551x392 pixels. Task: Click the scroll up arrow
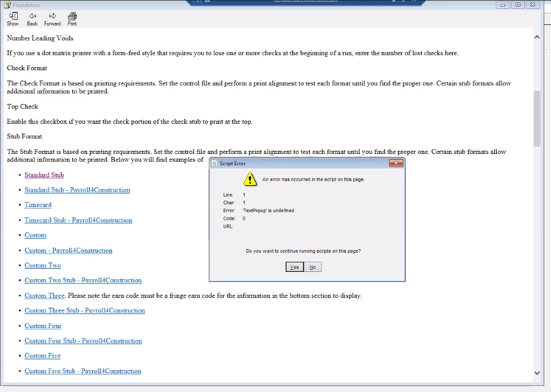coord(537,37)
